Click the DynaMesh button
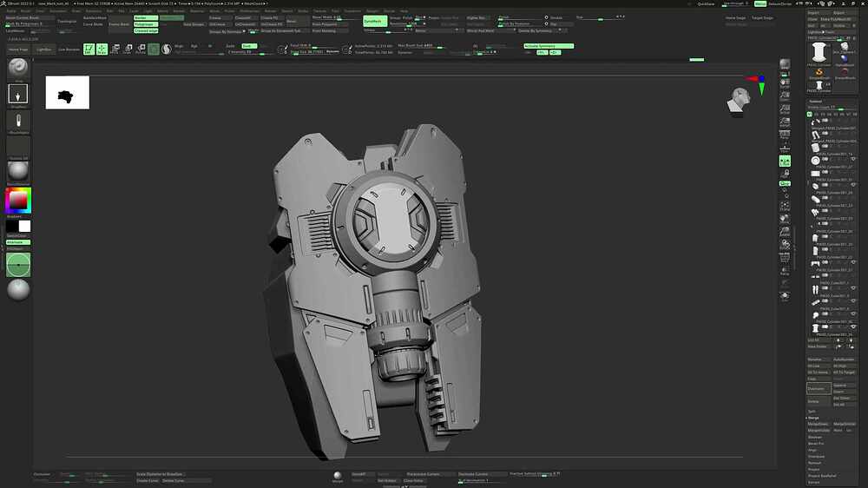The image size is (868, 488). (374, 22)
